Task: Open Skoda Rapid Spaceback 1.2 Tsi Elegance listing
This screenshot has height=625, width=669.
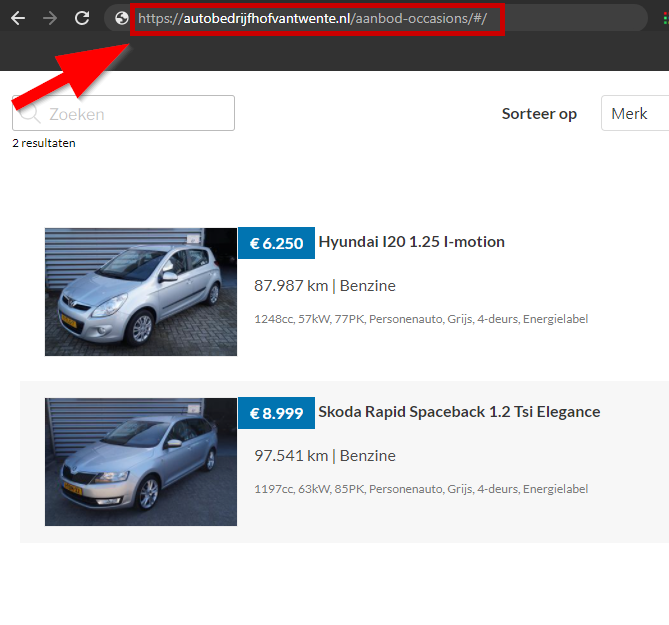Action: (x=458, y=412)
